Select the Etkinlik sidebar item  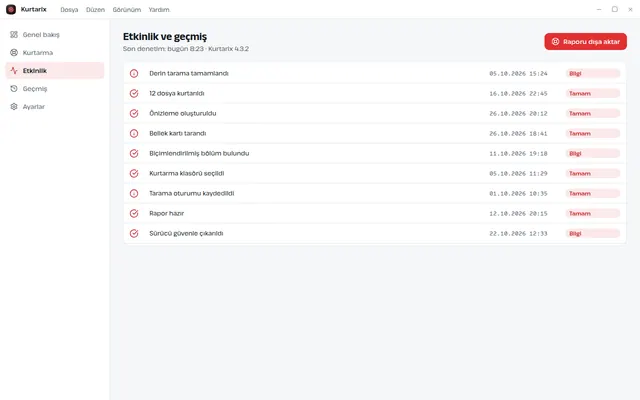click(x=55, y=71)
